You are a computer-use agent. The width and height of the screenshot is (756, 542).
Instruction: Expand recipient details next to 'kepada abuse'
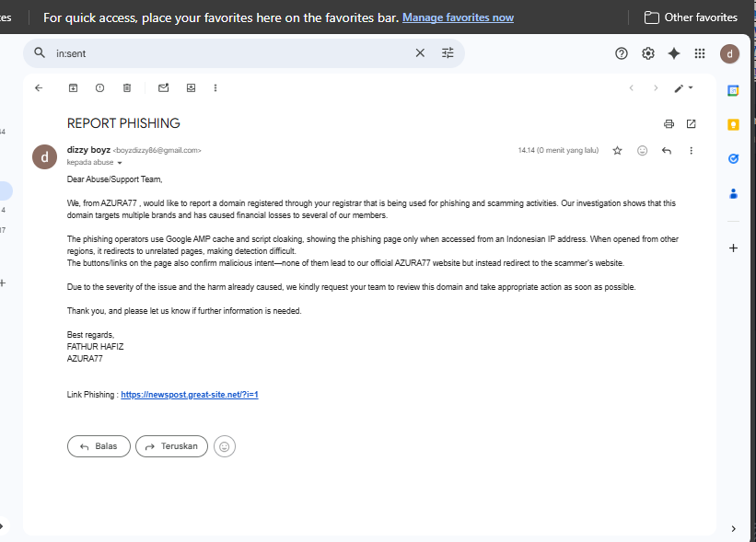[x=120, y=163]
